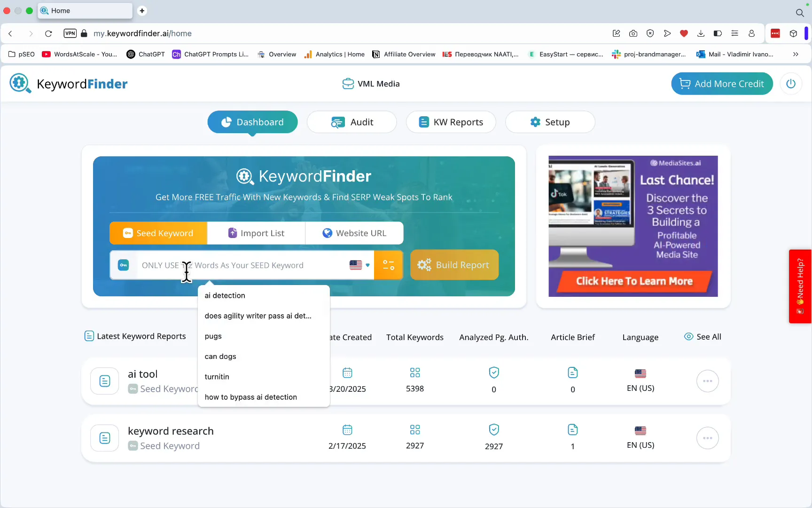
Task: Open the Setup tab
Action: tap(550, 122)
